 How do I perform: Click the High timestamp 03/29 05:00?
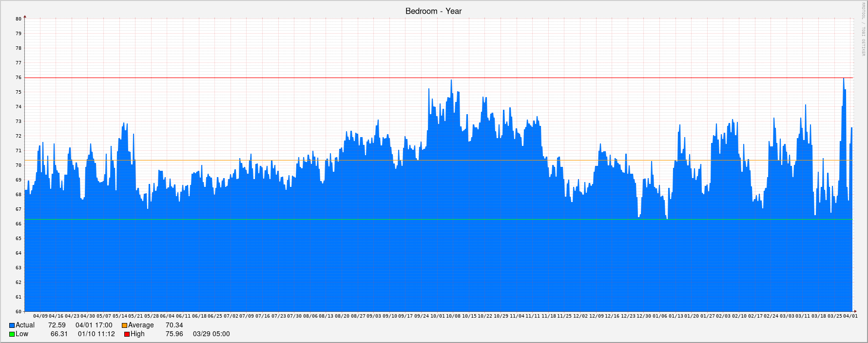tap(211, 334)
